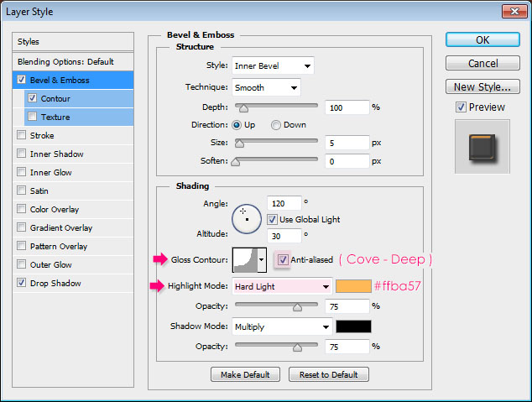The height and width of the screenshot is (402, 532).
Task: Click the Angle field showing 120
Action: [284, 203]
